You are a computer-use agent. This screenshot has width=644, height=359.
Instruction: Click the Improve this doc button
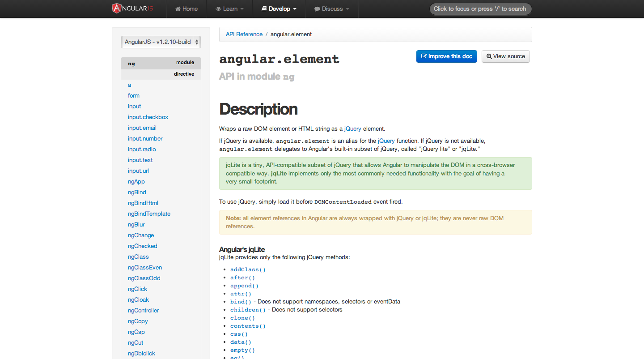click(x=447, y=56)
